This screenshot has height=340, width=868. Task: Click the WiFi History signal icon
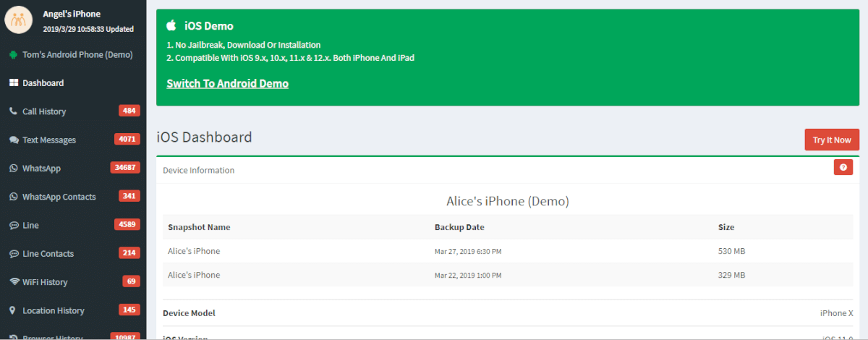13,282
